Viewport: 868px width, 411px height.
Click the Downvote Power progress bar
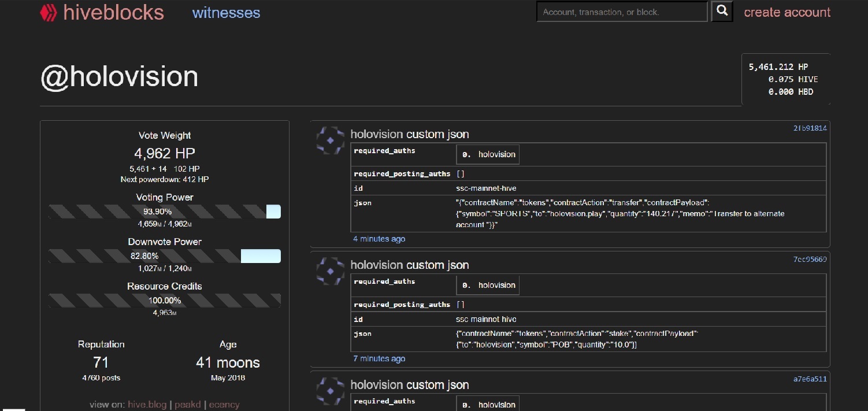[165, 256]
